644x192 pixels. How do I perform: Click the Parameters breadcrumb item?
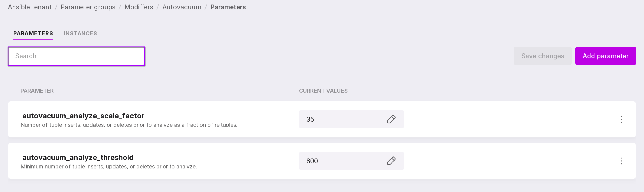228,7
